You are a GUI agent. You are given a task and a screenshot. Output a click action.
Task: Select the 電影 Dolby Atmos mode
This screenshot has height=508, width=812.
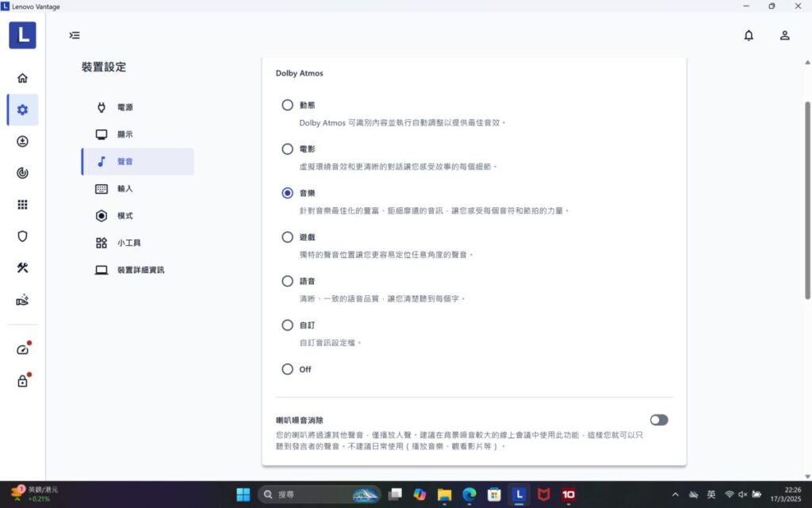[x=287, y=148]
